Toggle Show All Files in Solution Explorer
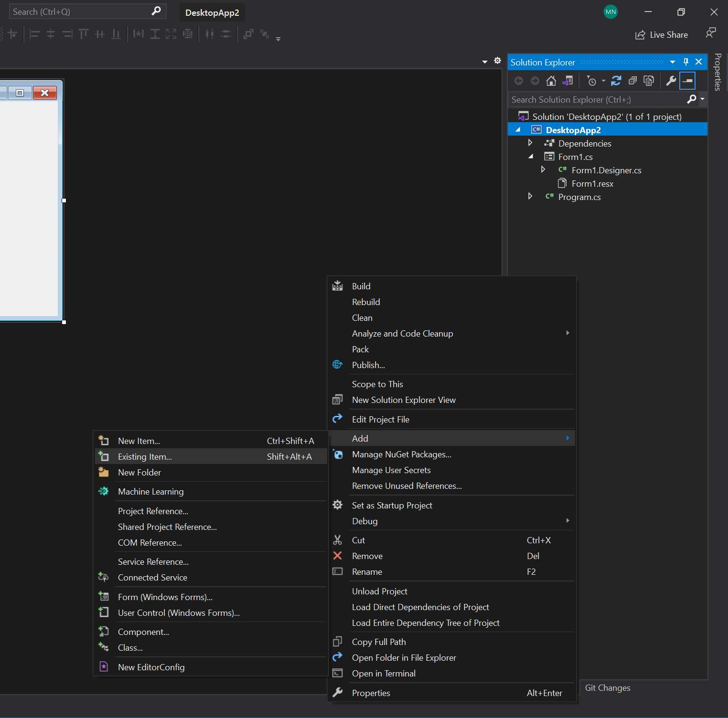Image resolution: width=728 pixels, height=718 pixels. click(x=649, y=81)
